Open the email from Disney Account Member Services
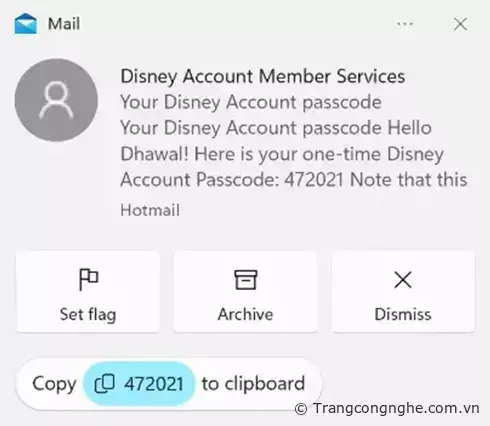Screen dimensions: 490x426 click(x=263, y=76)
